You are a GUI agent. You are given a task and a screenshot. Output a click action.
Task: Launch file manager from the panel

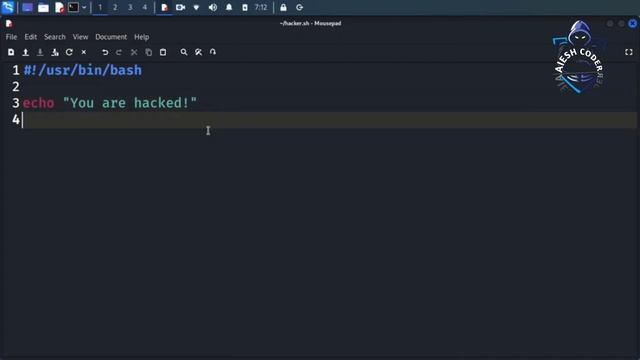coord(43,7)
